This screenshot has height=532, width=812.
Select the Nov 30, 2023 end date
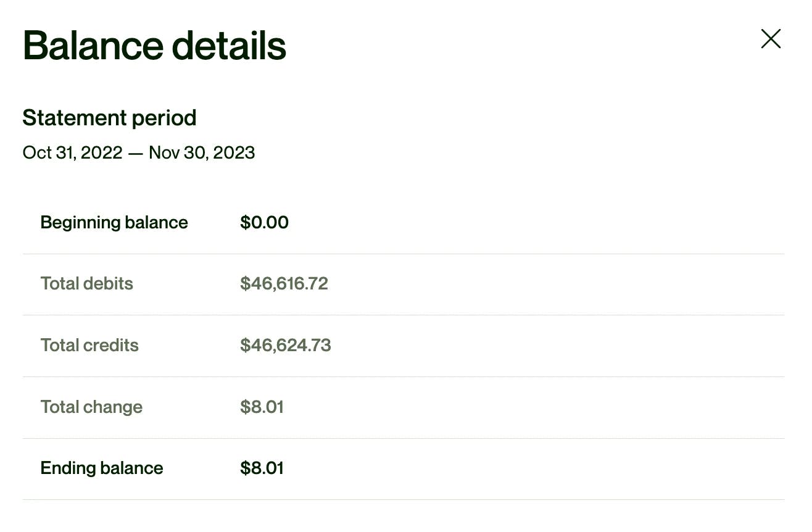pos(202,152)
